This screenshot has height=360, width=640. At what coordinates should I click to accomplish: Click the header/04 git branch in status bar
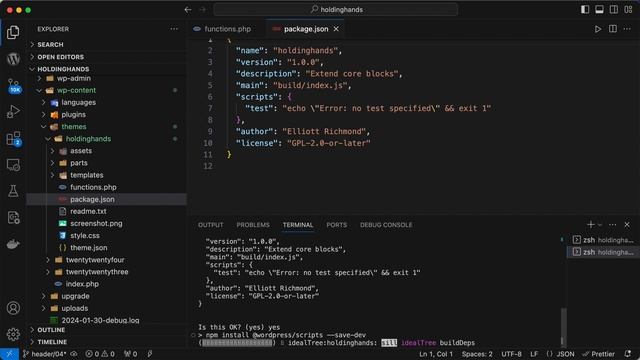coord(44,354)
